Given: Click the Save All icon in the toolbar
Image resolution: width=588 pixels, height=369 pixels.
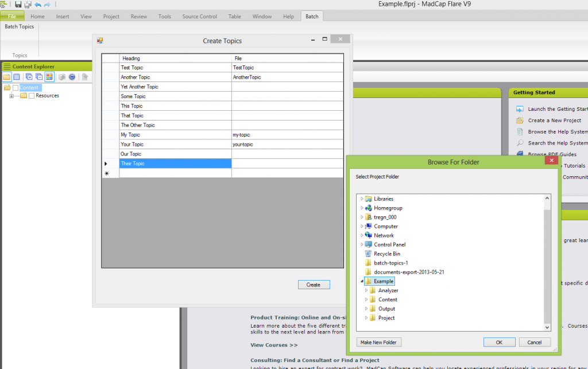Looking at the screenshot, I should click(x=28, y=5).
